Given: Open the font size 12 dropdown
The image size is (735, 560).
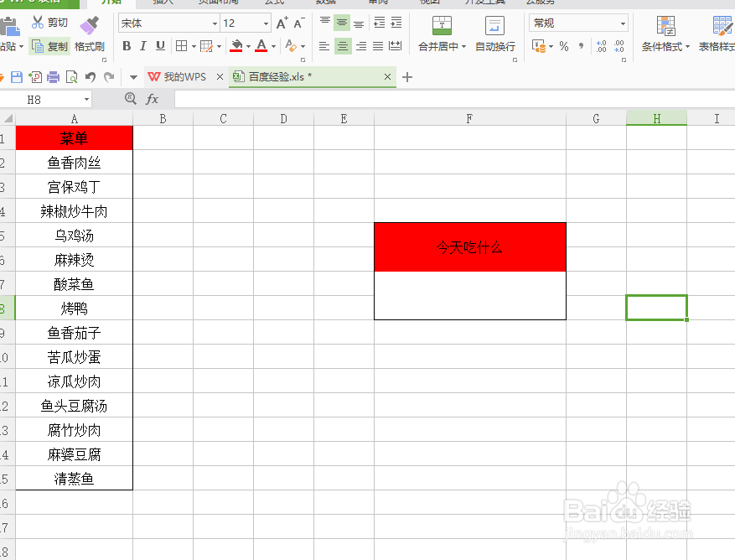Looking at the screenshot, I should point(266,23).
